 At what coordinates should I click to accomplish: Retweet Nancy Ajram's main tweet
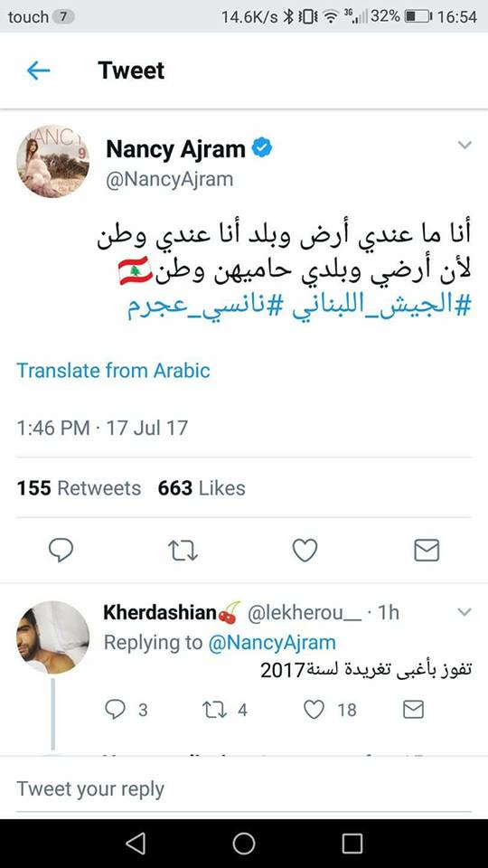tap(183, 551)
